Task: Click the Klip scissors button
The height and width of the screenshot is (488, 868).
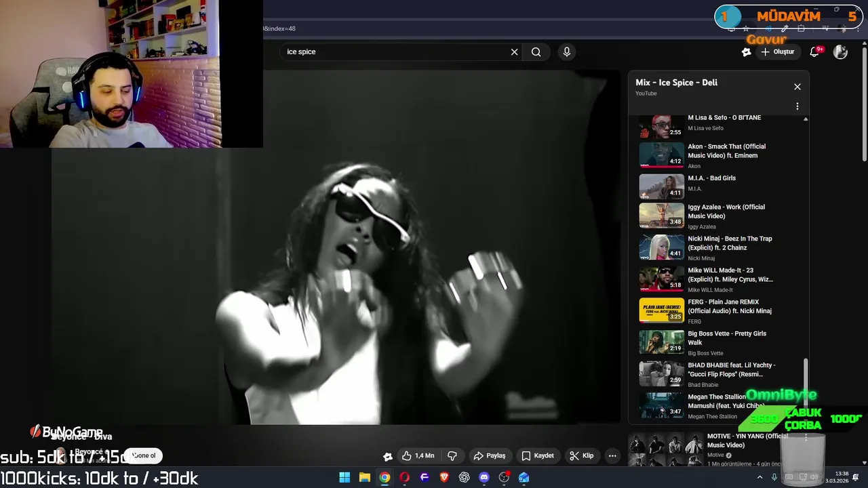Action: click(582, 455)
